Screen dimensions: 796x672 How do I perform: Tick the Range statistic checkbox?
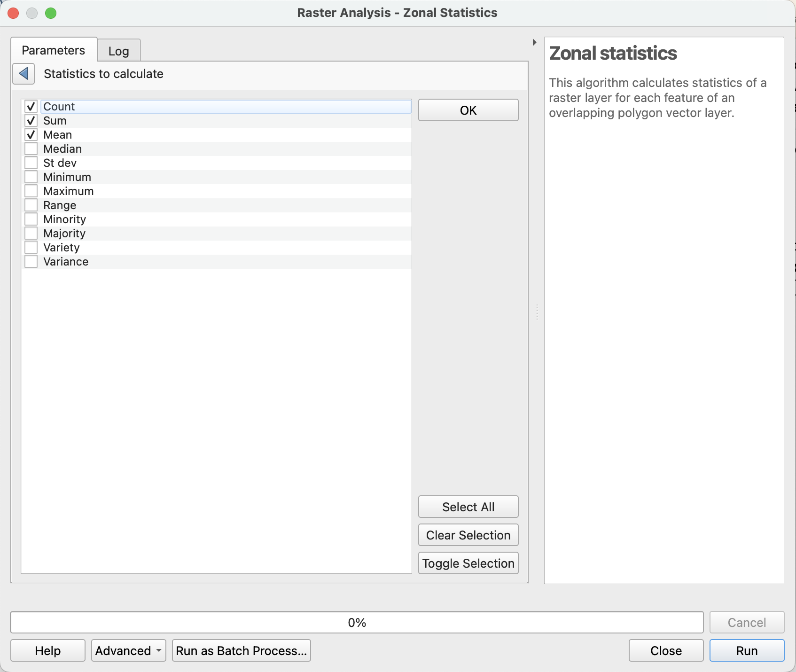(x=31, y=205)
